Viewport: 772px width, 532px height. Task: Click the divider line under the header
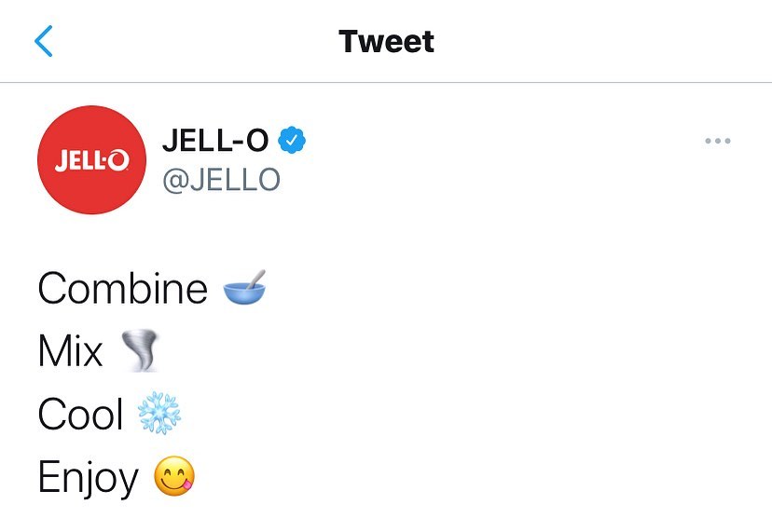pyautogui.click(x=386, y=83)
